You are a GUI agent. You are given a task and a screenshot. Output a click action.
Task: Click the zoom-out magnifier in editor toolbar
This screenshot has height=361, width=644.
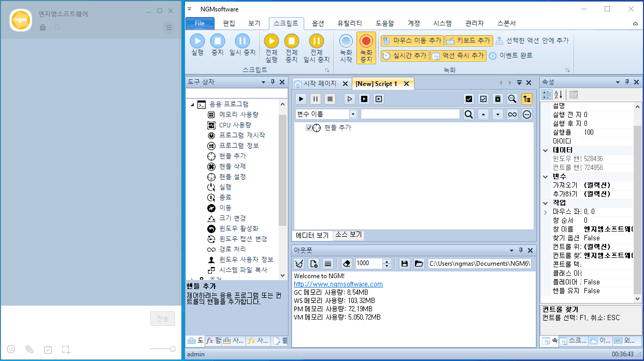pos(512,99)
